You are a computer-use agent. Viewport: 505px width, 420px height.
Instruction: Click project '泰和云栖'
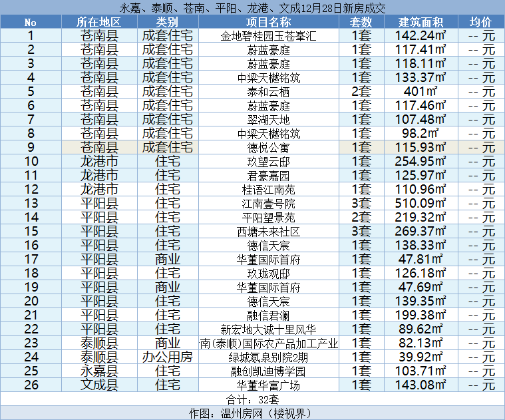(268, 92)
